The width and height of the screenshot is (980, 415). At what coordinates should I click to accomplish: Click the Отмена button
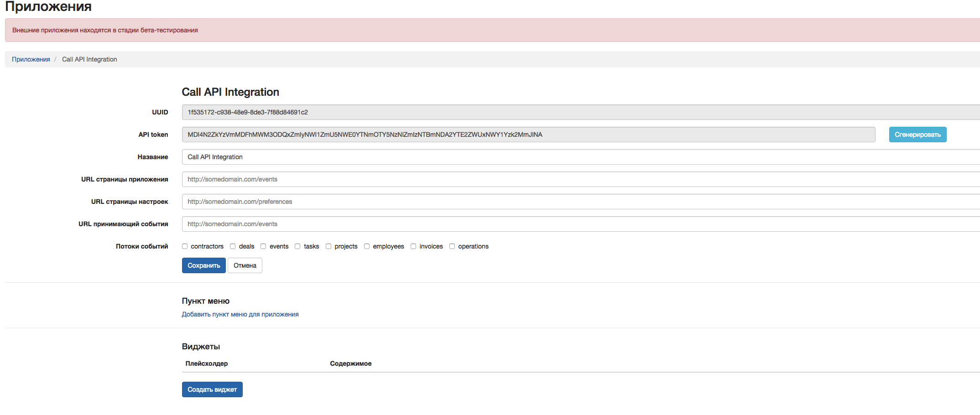point(245,265)
